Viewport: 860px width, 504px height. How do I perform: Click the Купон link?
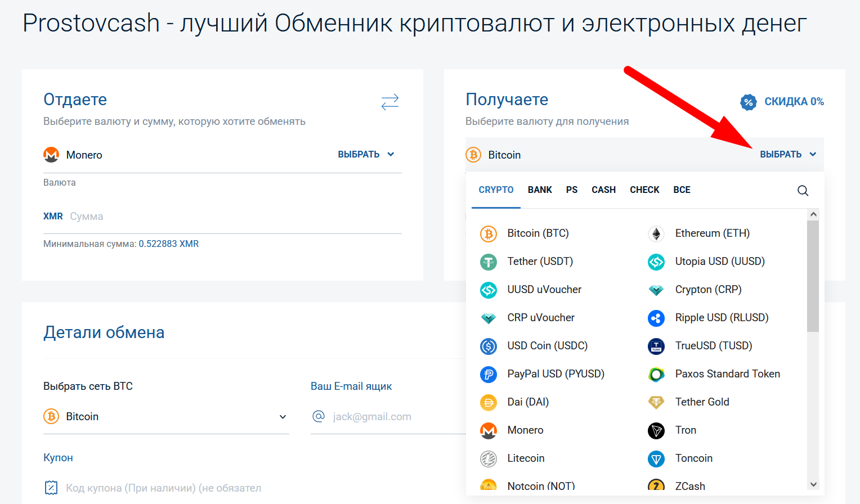(x=58, y=458)
